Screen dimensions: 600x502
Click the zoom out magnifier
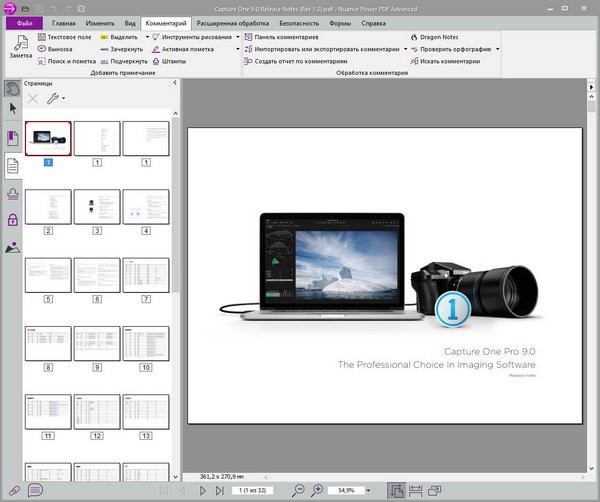299,491
